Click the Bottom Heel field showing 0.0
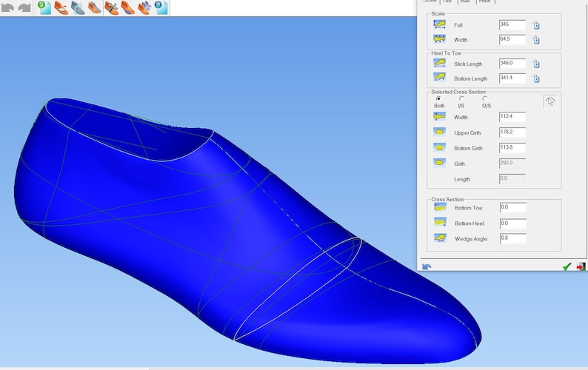Viewport: 588px width, 370px height. pyautogui.click(x=513, y=223)
